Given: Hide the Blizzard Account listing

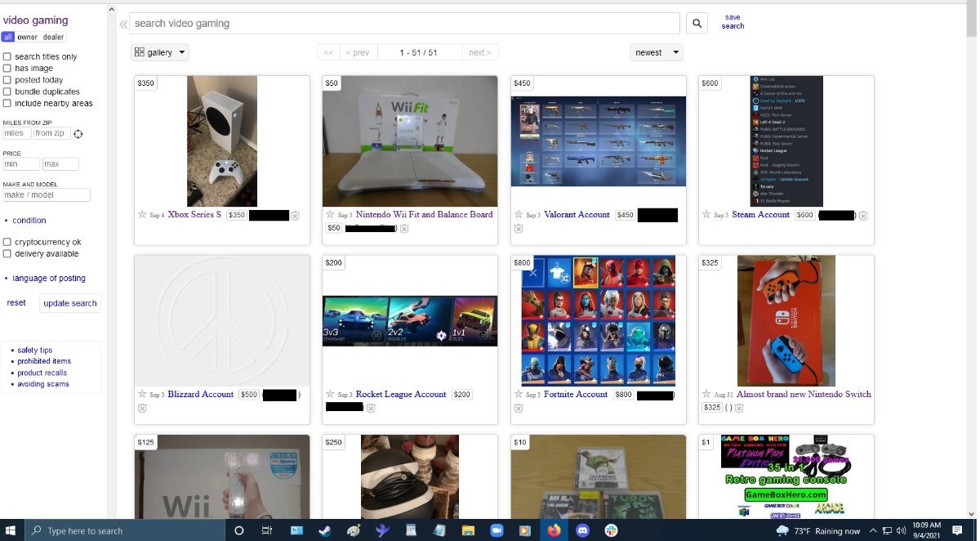Looking at the screenshot, I should 142,408.
